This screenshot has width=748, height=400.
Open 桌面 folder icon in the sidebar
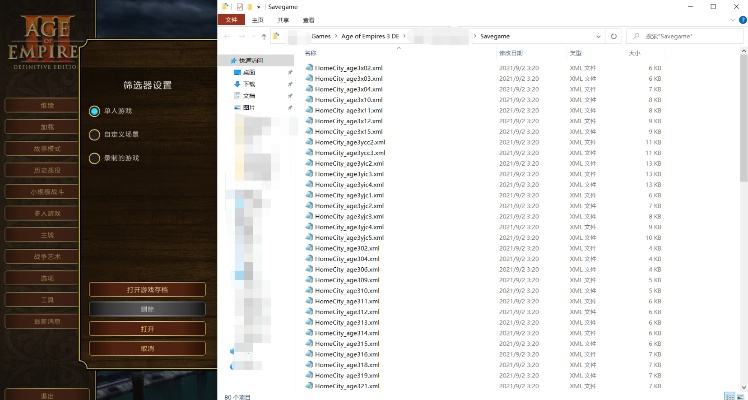pyautogui.click(x=237, y=73)
